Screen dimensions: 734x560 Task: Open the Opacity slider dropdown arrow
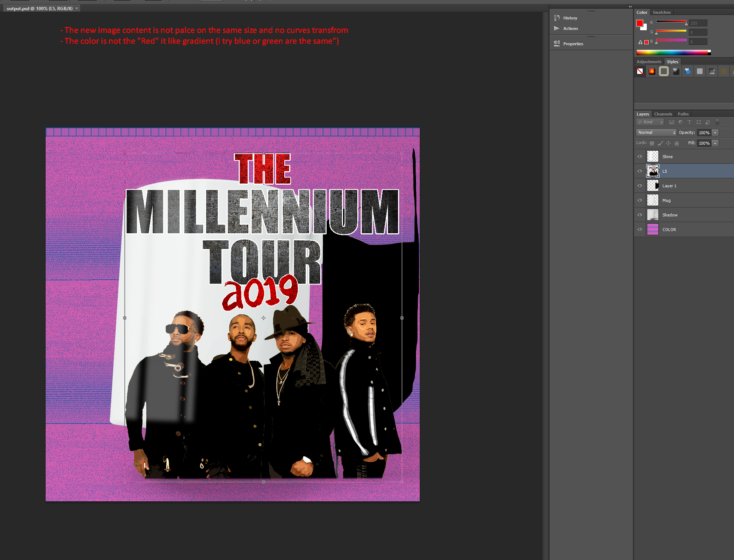[x=715, y=133]
